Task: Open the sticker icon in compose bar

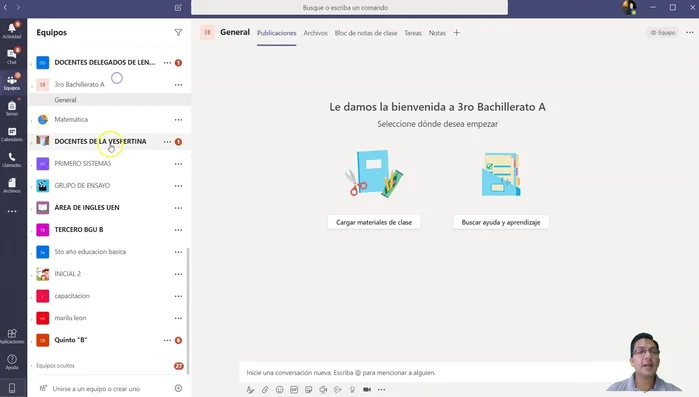Action: coord(308,389)
